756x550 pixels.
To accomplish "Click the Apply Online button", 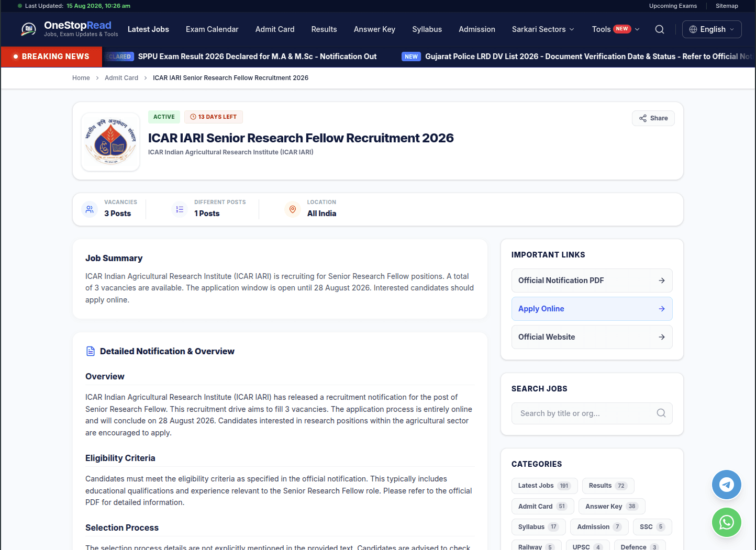I will click(592, 309).
